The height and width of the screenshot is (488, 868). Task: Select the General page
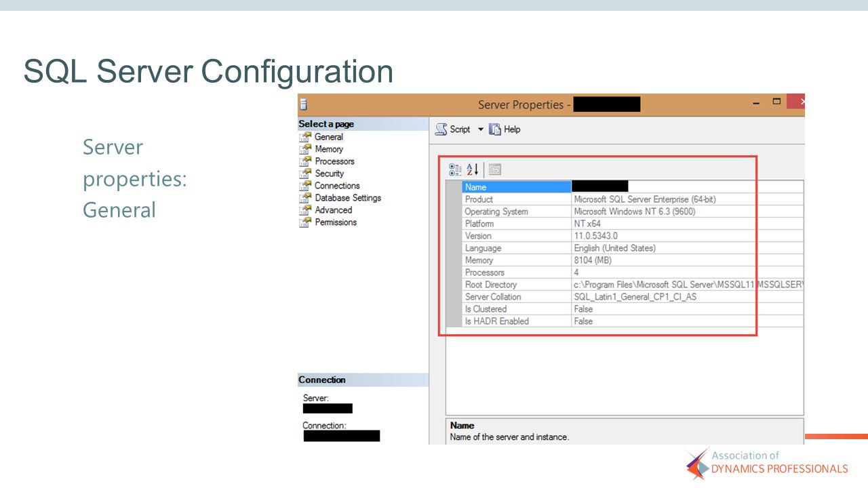pos(328,137)
